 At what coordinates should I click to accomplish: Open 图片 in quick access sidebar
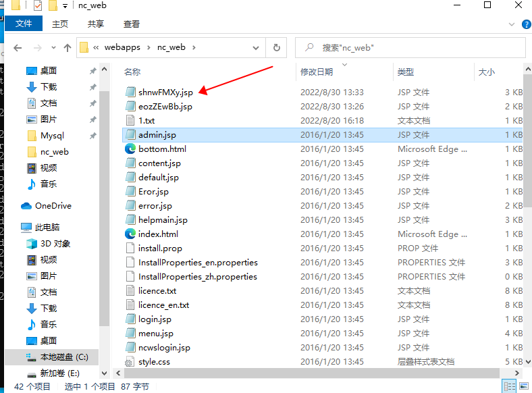[x=48, y=119]
